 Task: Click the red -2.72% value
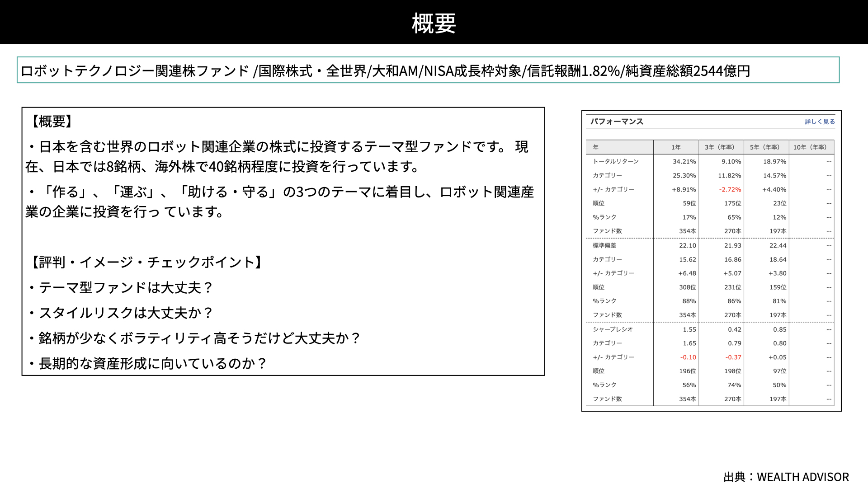(x=730, y=189)
